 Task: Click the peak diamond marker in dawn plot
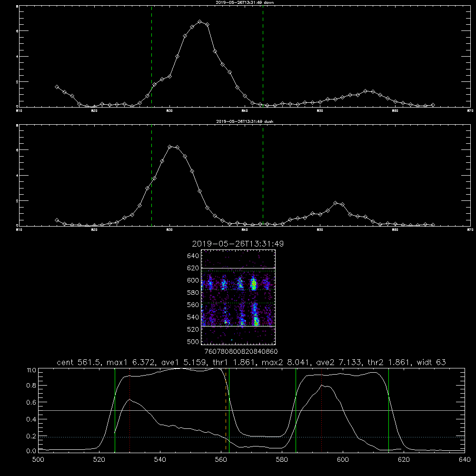tap(199, 22)
